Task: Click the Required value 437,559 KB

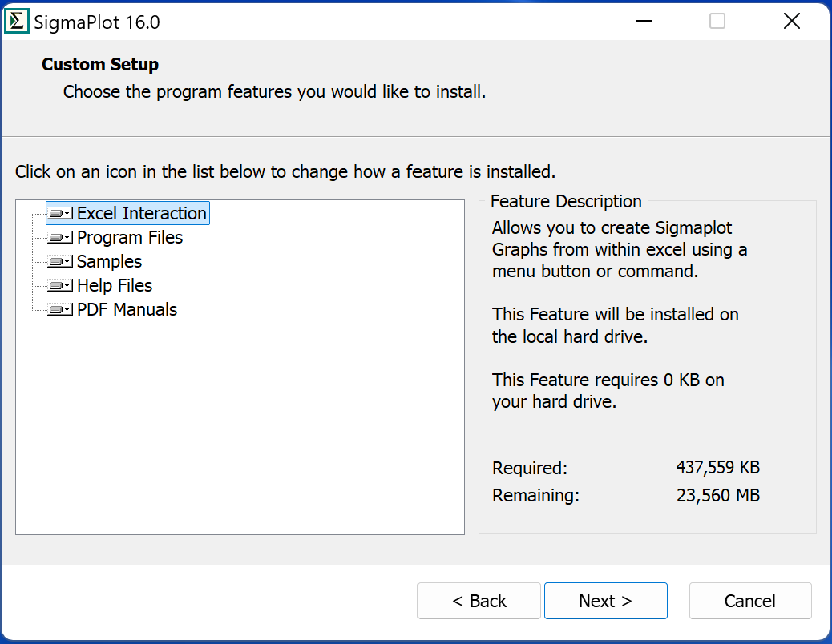Action: [x=718, y=468]
